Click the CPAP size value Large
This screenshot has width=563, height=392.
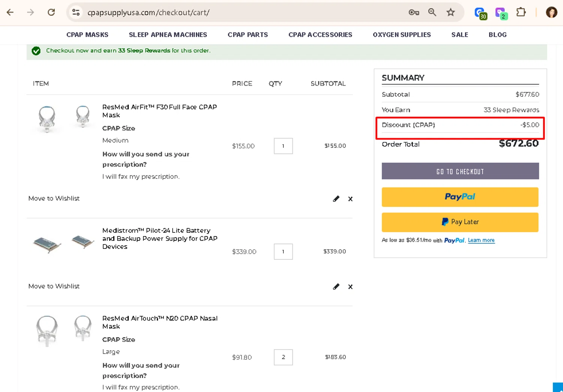point(111,352)
